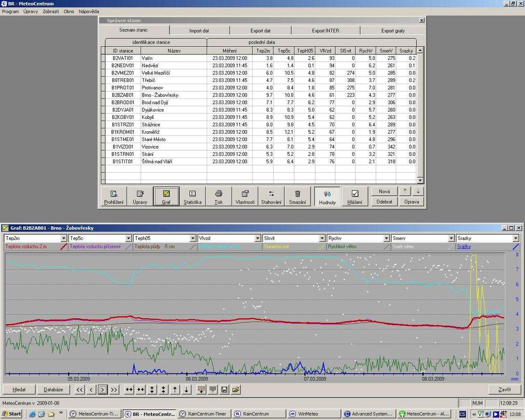The height and width of the screenshot is (420, 525).
Task: Click green line swatch for Rychlost větru
Action: [x=387, y=247]
